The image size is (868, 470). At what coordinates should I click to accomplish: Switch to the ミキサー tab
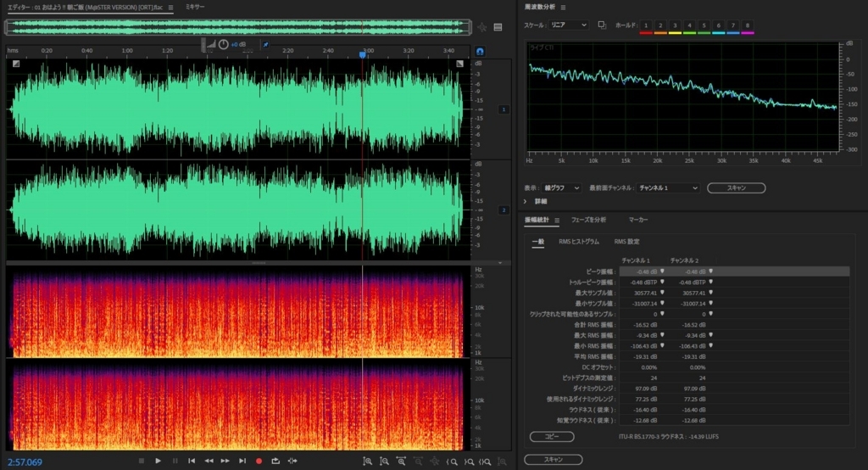click(x=195, y=7)
